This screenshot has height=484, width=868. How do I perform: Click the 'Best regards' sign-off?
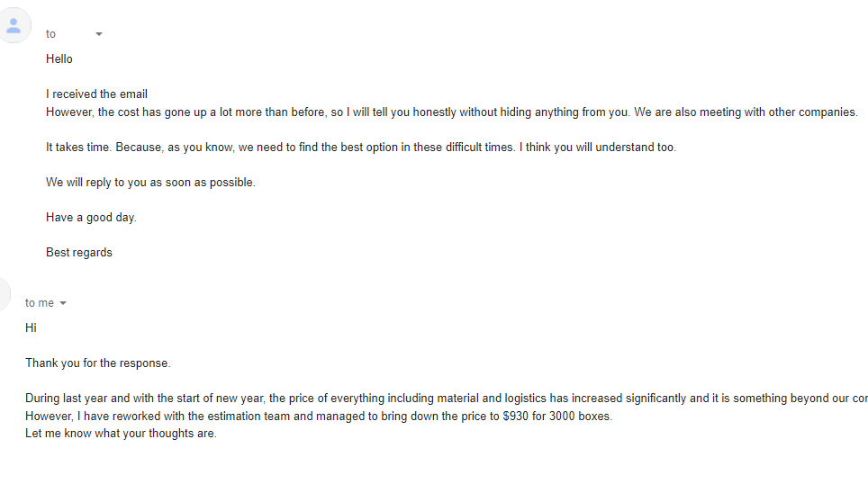tap(79, 253)
